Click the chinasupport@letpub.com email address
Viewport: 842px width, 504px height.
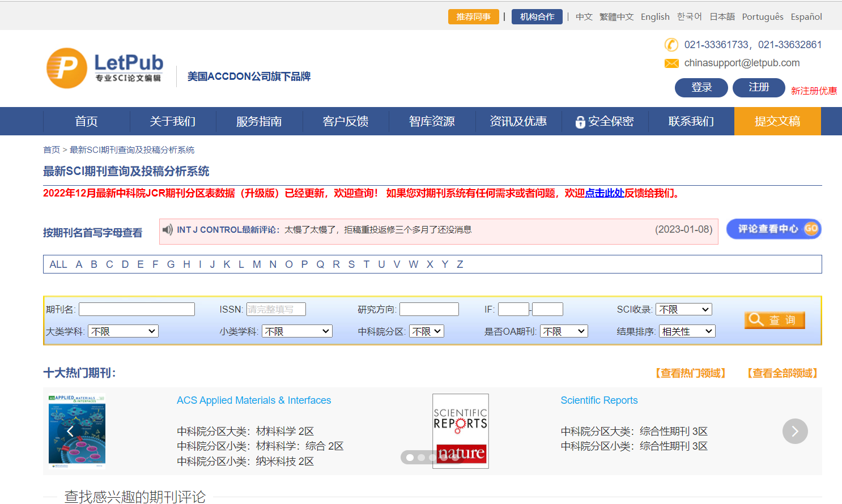point(742,63)
